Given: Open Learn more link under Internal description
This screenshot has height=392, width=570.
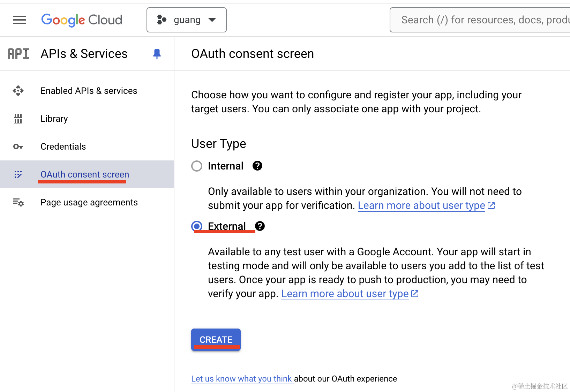Looking at the screenshot, I should pos(421,205).
